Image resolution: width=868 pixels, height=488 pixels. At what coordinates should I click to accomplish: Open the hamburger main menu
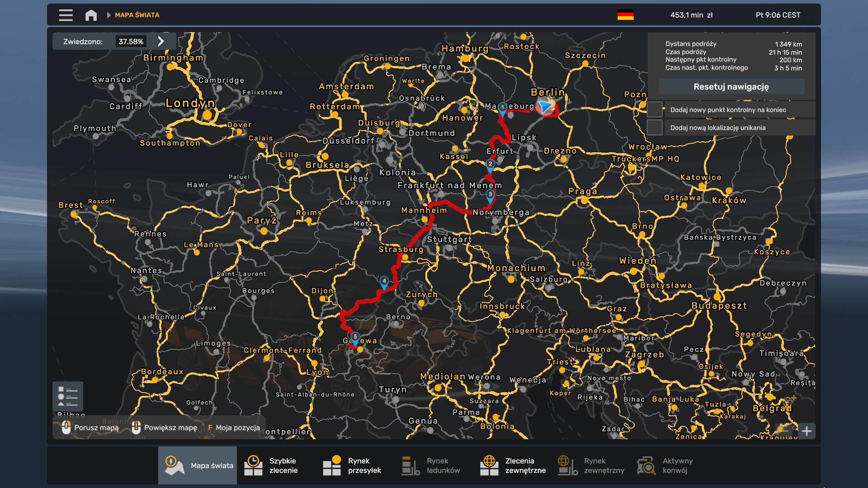pyautogui.click(x=66, y=15)
